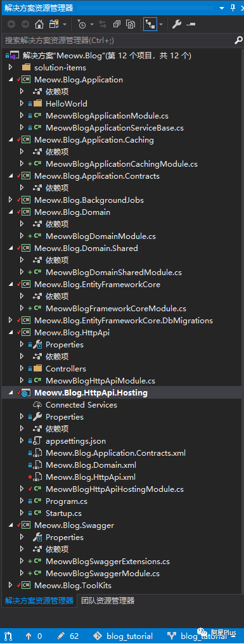Open the window position dropdown in the title bar

[222, 8]
